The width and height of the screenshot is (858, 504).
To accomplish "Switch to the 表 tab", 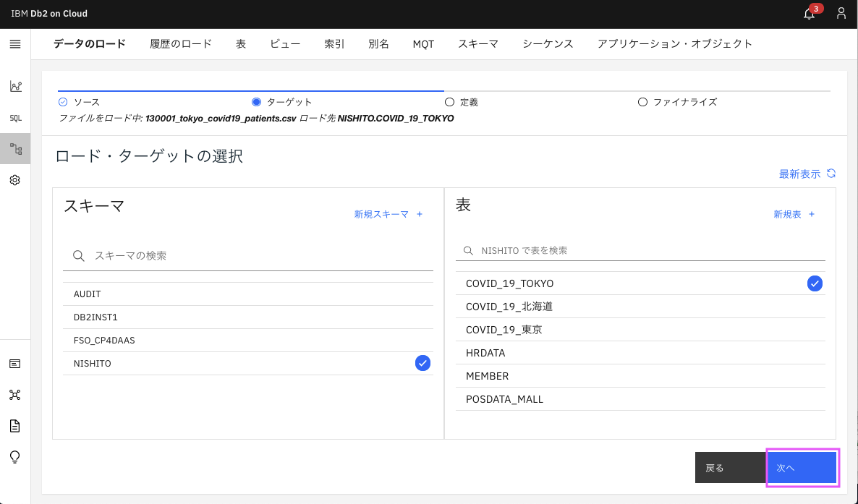I will [x=241, y=44].
